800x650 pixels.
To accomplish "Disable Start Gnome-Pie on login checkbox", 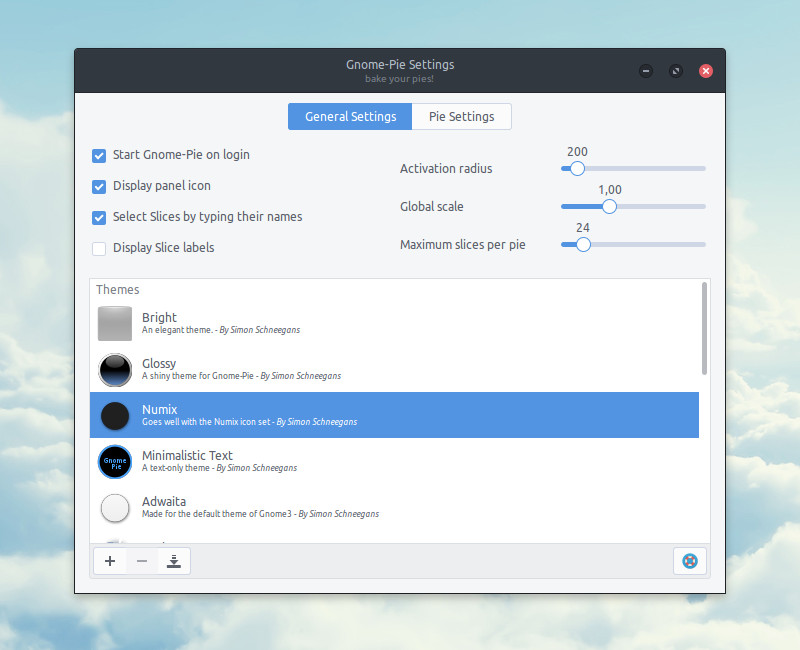I will point(99,156).
